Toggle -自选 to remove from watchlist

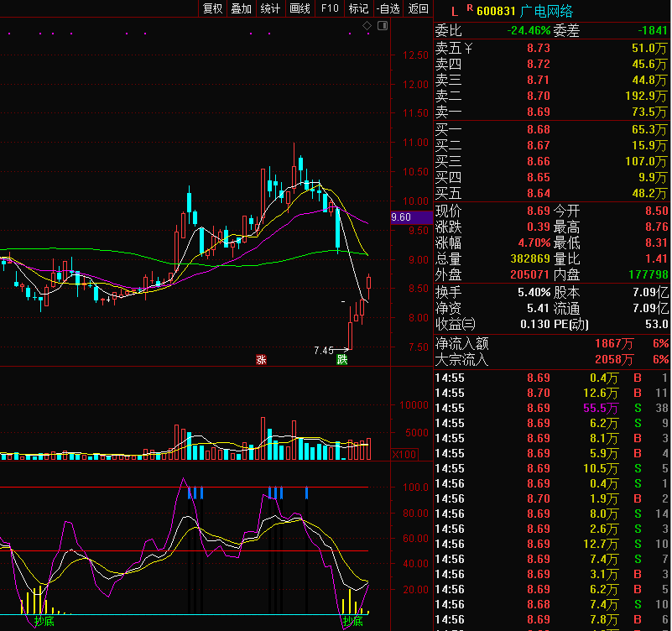tap(388, 9)
